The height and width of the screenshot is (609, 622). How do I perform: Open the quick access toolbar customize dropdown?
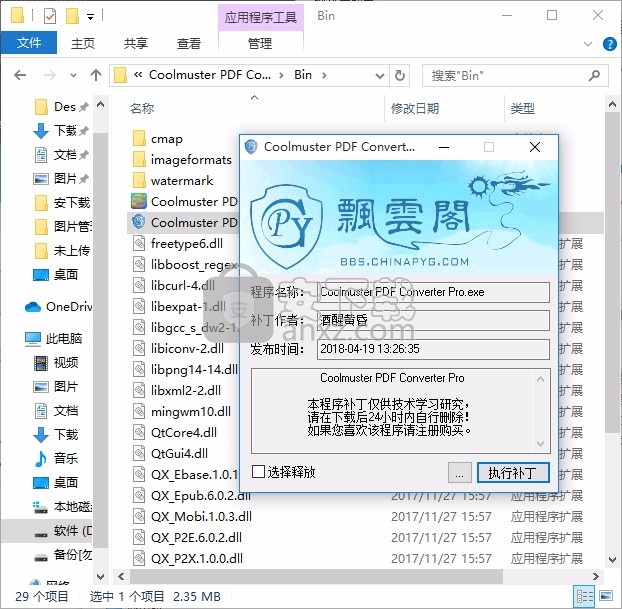[90, 17]
